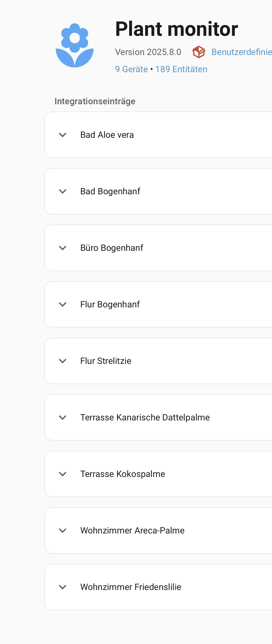
Task: Click the red custom integration box icon
Action: click(x=199, y=52)
